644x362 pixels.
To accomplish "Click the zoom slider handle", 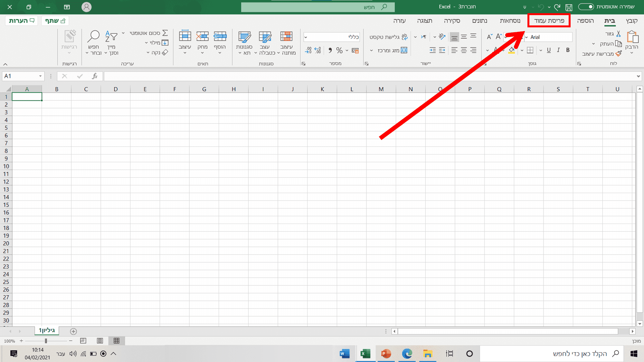I will (46, 341).
